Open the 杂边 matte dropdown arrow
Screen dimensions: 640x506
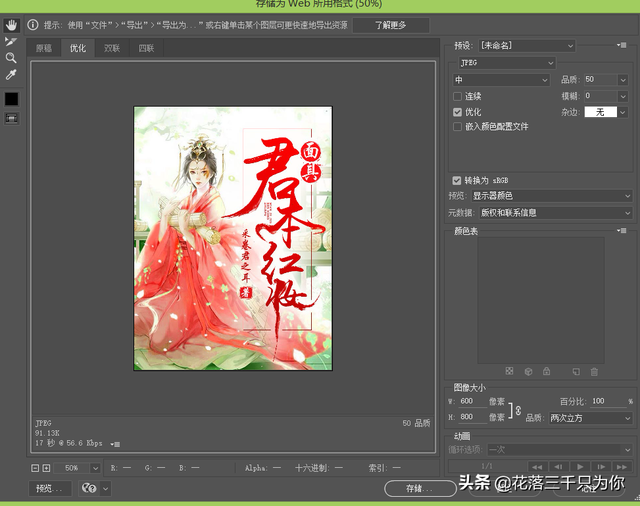click(623, 112)
